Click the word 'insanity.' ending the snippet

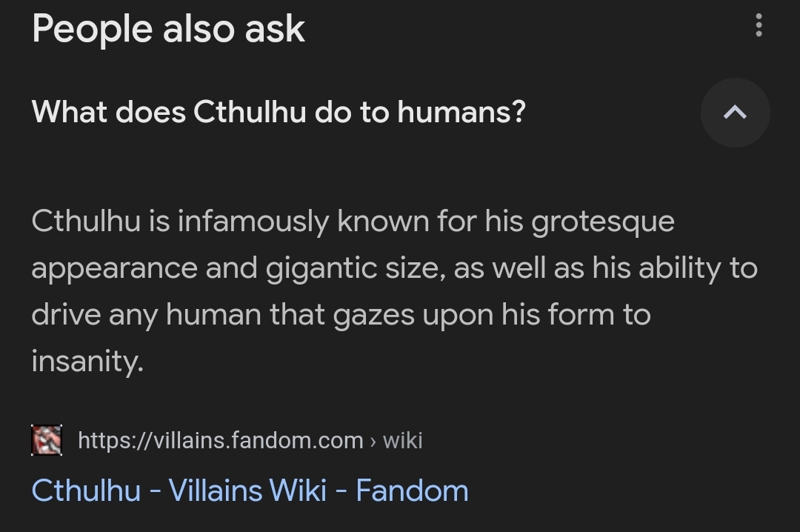(x=87, y=361)
